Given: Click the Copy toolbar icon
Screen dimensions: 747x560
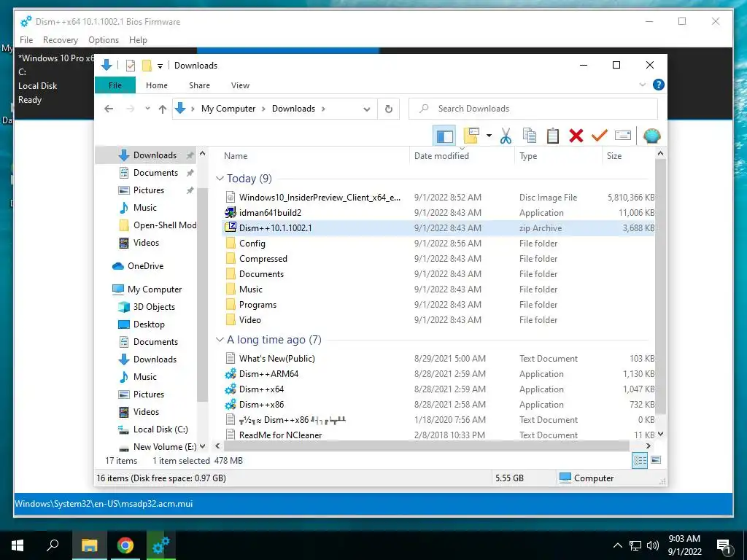Looking at the screenshot, I should coord(530,136).
